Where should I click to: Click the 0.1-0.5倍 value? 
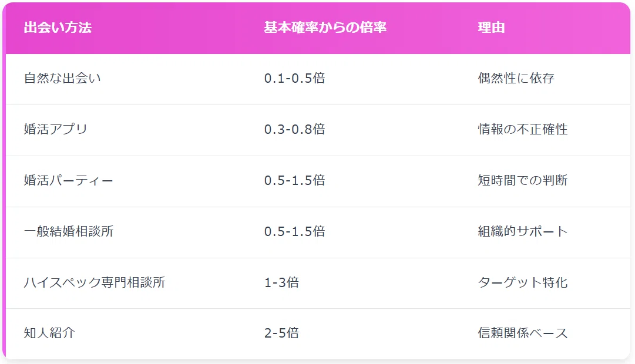point(294,78)
